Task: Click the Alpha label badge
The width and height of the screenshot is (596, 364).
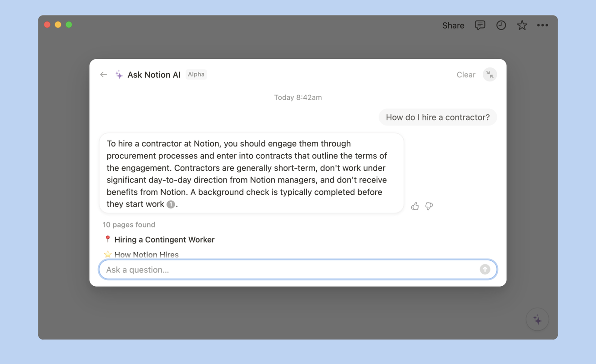Action: [x=196, y=74]
